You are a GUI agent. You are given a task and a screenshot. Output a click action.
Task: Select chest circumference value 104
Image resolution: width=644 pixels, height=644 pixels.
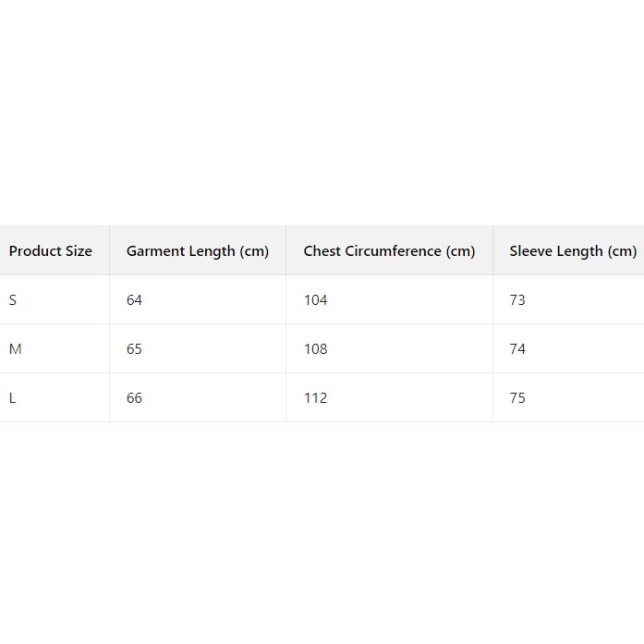point(316,300)
